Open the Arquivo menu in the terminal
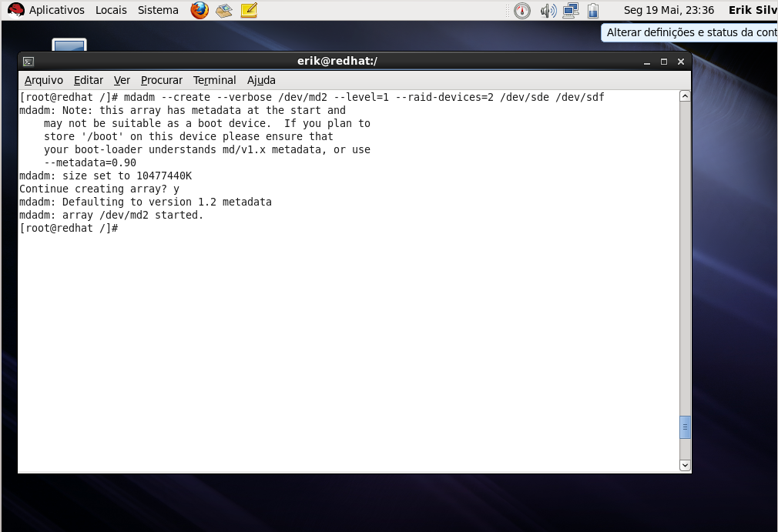Screen dimensions: 778x532 43,80
